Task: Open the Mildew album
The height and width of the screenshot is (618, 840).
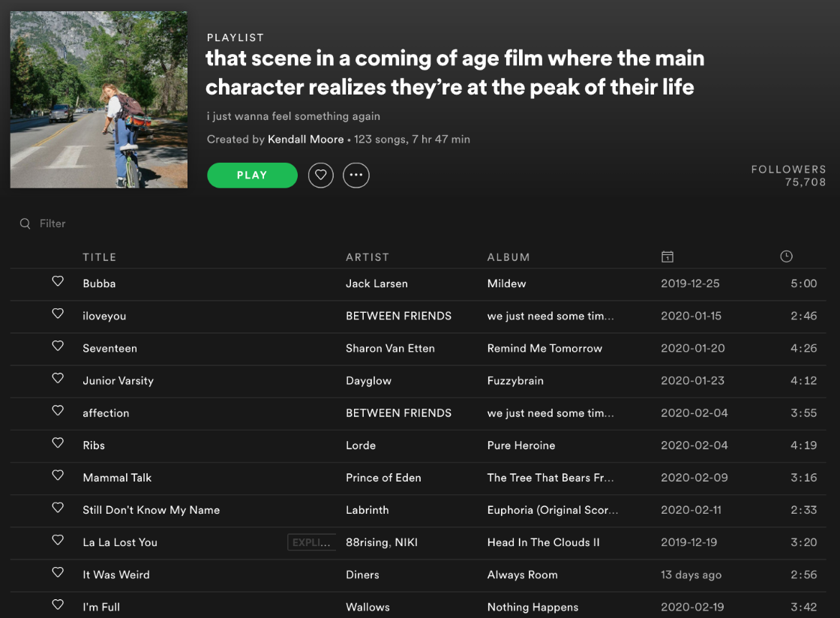Action: [506, 283]
